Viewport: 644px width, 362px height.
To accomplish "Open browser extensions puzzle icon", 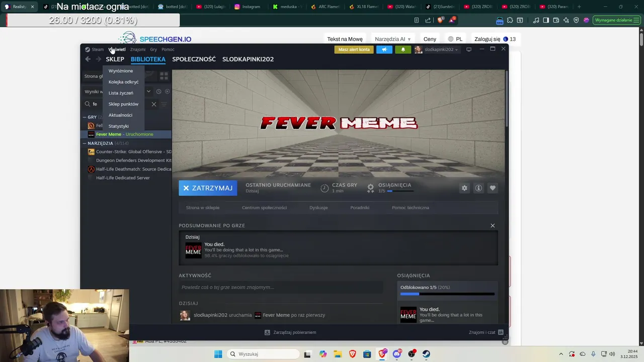I will click(510, 20).
